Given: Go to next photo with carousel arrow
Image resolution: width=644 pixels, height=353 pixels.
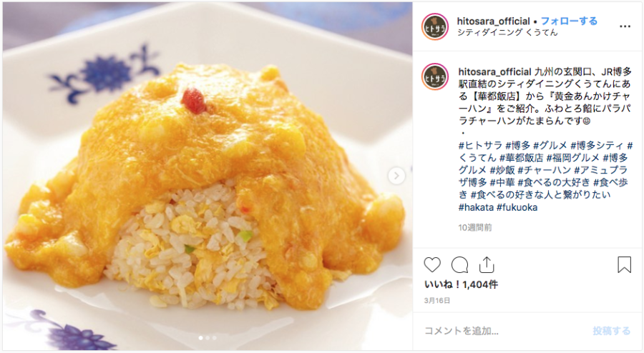Looking at the screenshot, I should pyautogui.click(x=396, y=176).
